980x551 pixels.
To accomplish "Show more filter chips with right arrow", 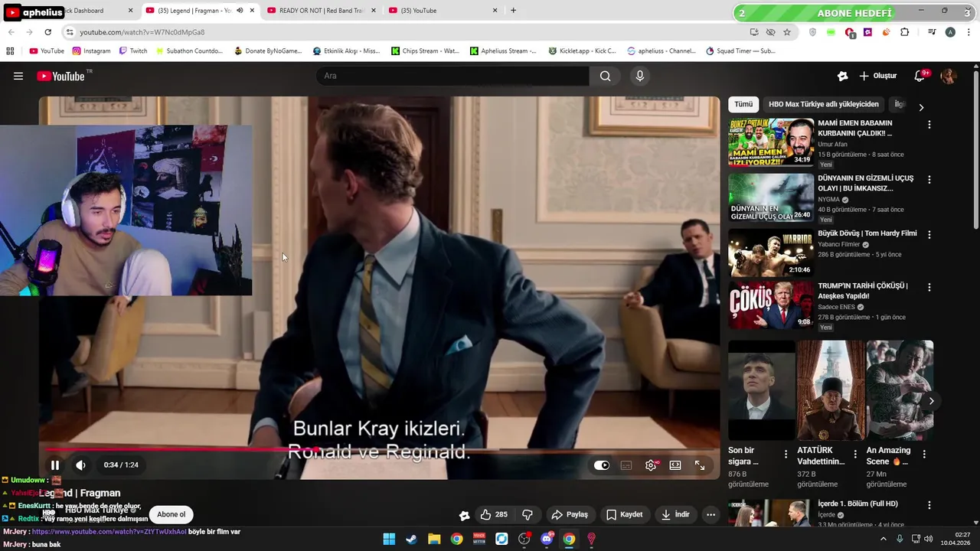I will [x=921, y=107].
